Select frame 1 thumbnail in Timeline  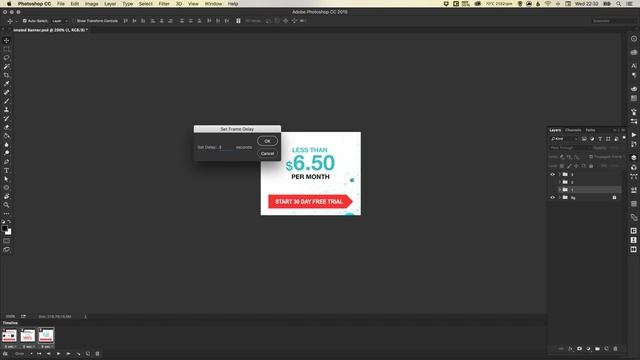(x=9, y=336)
